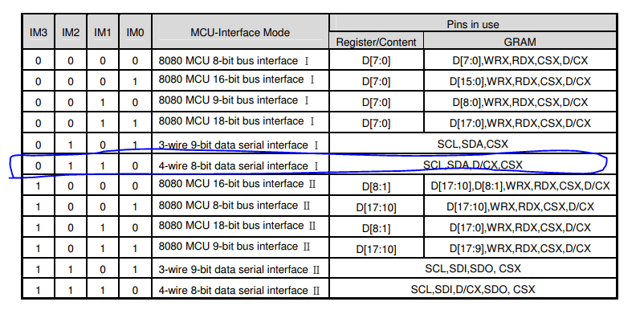Click the SCL,SDA,D/CX,CSX pins cell
Screen dimensions: 644x310
[x=473, y=165]
